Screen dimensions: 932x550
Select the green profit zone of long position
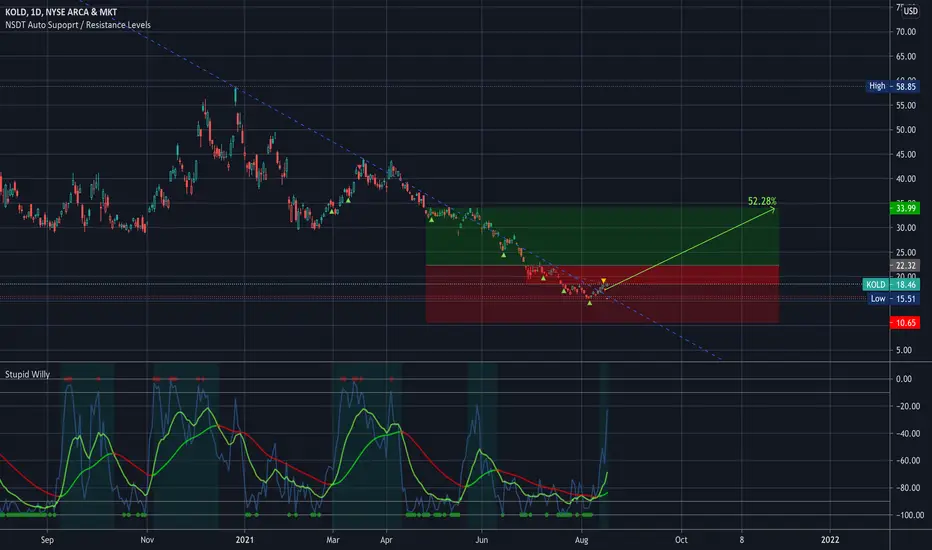(602, 235)
